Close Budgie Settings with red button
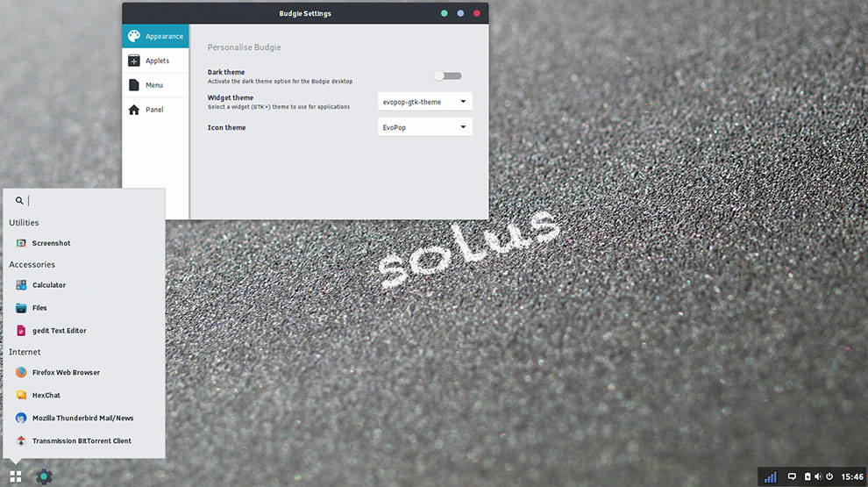Viewport: 868px width, 487px height. pos(477,13)
